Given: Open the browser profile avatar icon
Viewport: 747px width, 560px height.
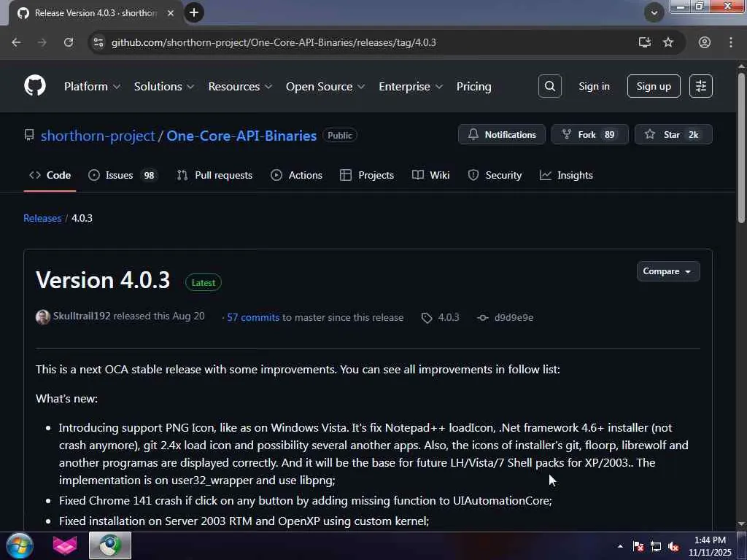Looking at the screenshot, I should coord(705,42).
